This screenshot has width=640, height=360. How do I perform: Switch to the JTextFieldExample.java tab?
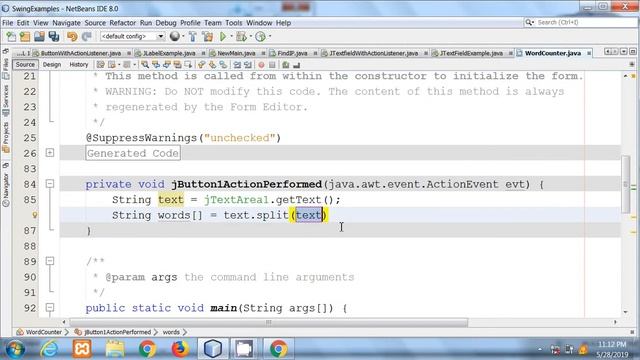(x=471, y=53)
